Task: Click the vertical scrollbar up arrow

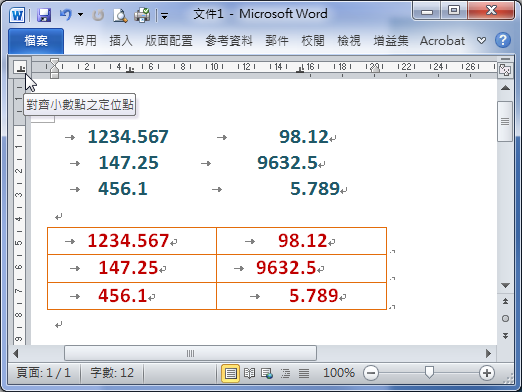Action: pyautogui.click(x=505, y=88)
